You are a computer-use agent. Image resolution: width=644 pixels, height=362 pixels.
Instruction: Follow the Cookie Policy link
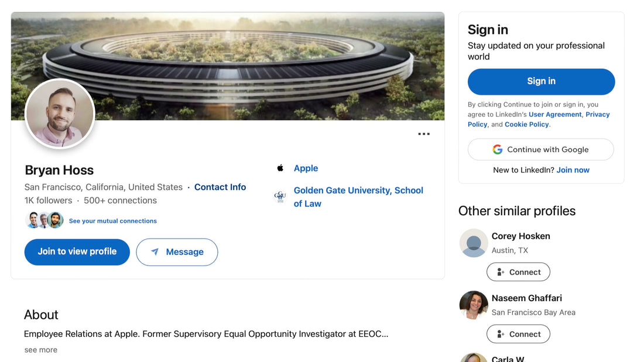tap(527, 125)
